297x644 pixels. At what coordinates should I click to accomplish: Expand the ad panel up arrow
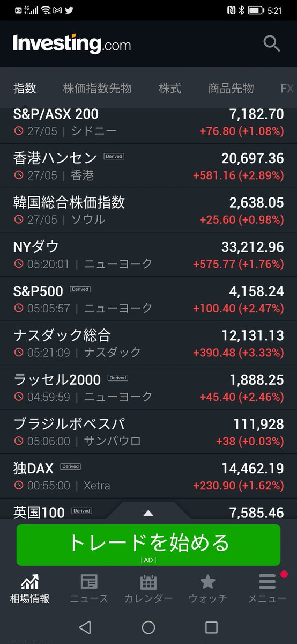148,513
